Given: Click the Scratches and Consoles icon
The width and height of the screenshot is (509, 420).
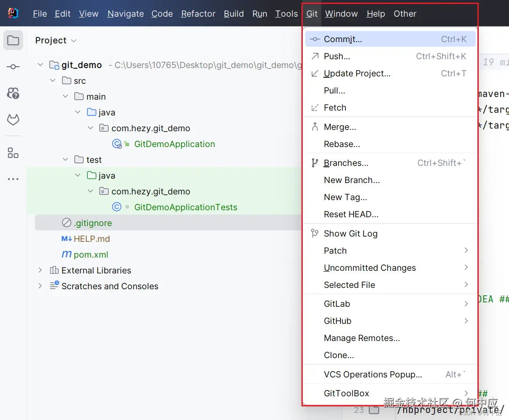Looking at the screenshot, I should [x=54, y=285].
